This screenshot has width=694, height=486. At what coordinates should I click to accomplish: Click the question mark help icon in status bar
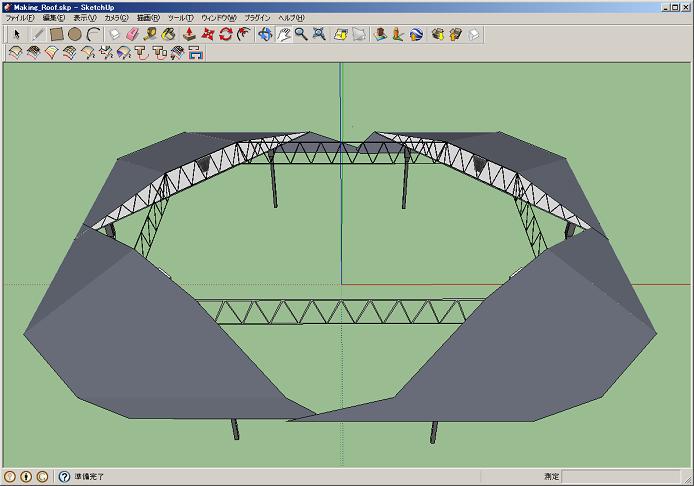point(65,477)
